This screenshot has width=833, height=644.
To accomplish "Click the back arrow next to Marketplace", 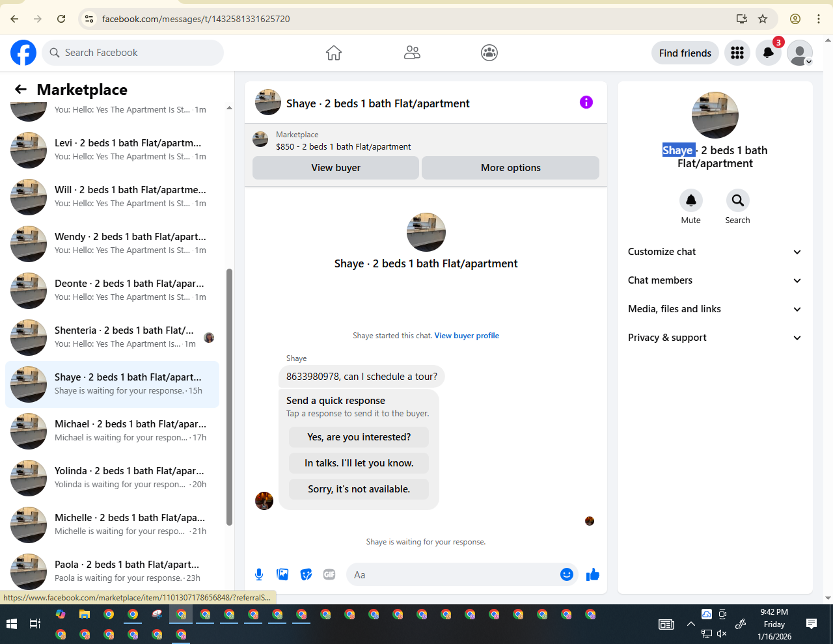I will pos(21,89).
